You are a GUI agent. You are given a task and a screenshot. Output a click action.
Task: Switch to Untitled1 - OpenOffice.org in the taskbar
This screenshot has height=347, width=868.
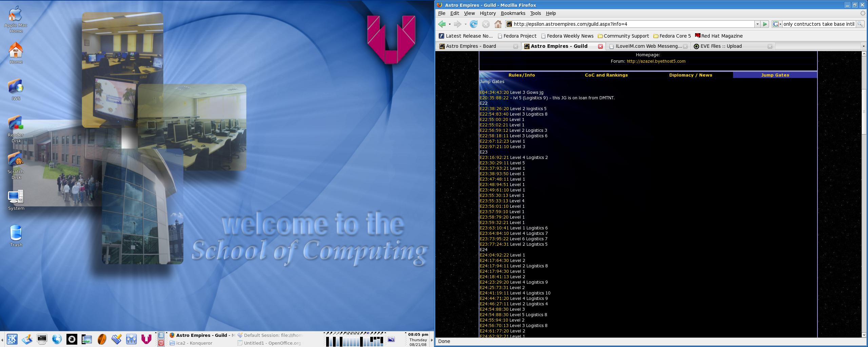pos(269,343)
